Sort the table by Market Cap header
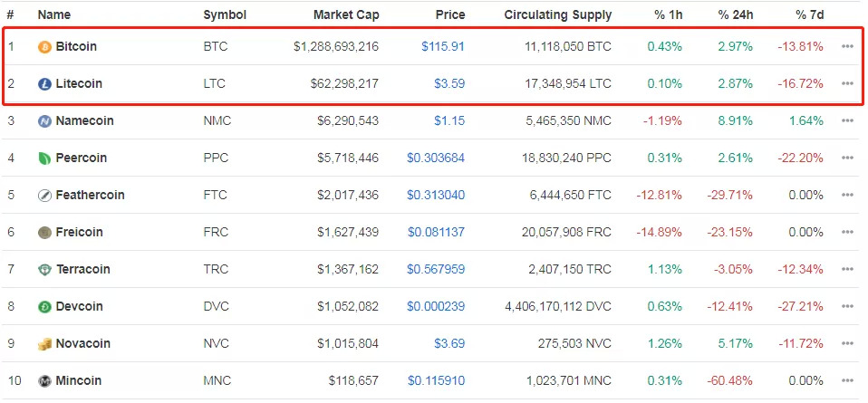Viewport: 868px width, 403px height. click(x=346, y=14)
